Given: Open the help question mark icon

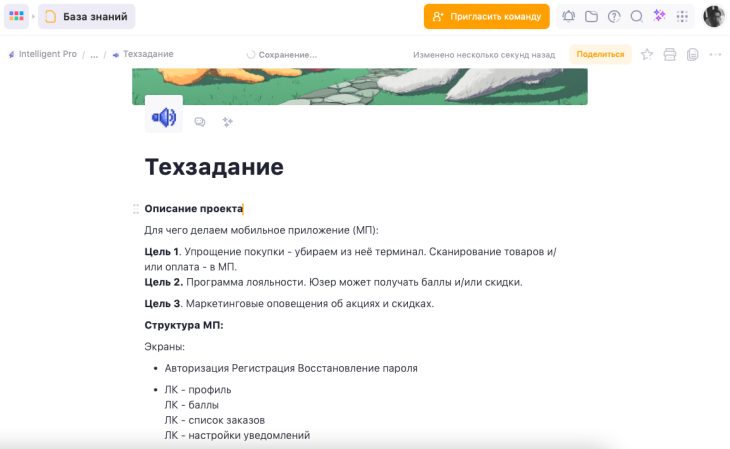Looking at the screenshot, I should click(x=614, y=16).
